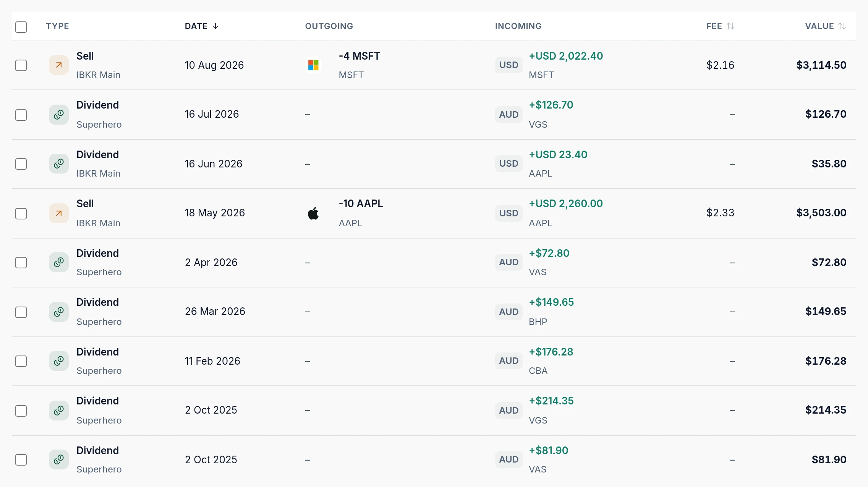868x487 pixels.
Task: Click the $72.80 value cell
Action: coord(829,262)
